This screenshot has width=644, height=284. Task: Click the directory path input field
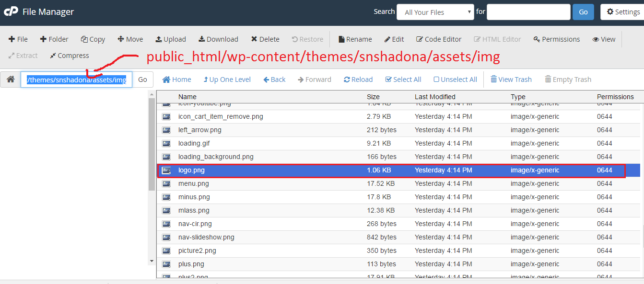coord(76,80)
